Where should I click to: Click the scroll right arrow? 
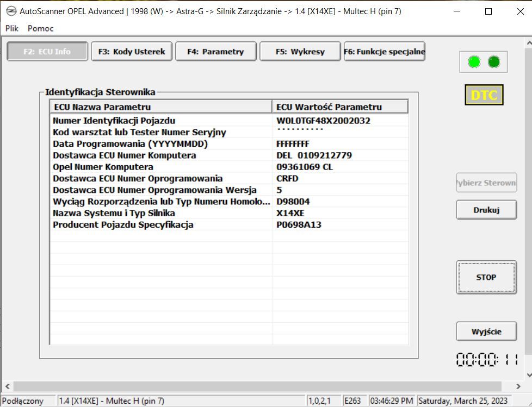[x=518, y=386]
